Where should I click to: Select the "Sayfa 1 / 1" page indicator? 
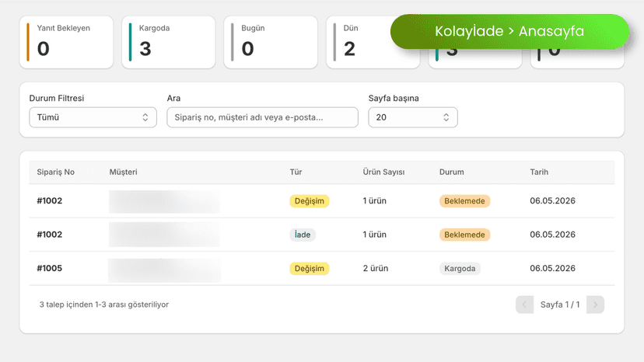[x=560, y=305]
